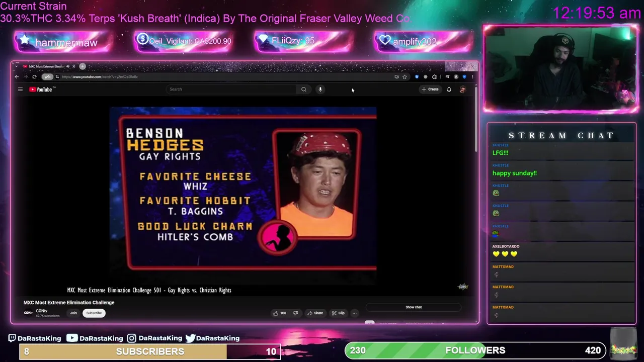Viewport: 644px width, 362px height.
Task: Click the subscribers goal progress bar
Action: tap(150, 351)
